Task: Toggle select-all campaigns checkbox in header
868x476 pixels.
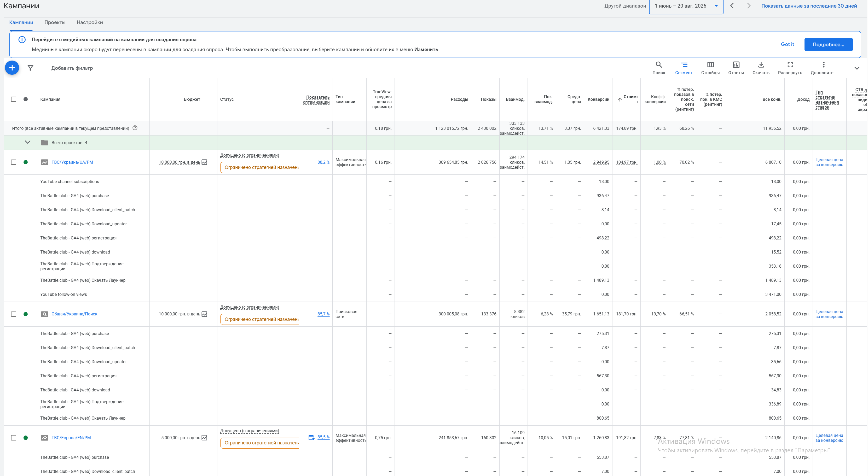Action: click(x=14, y=99)
